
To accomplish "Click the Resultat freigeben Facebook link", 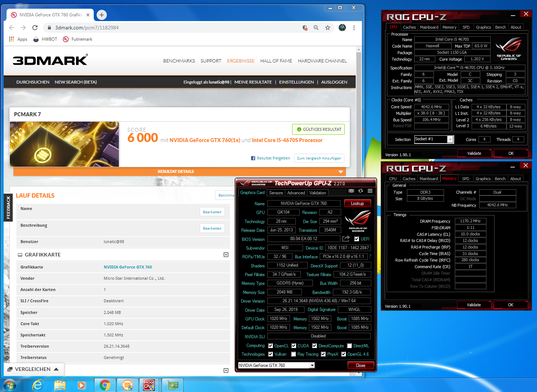I will [271, 158].
